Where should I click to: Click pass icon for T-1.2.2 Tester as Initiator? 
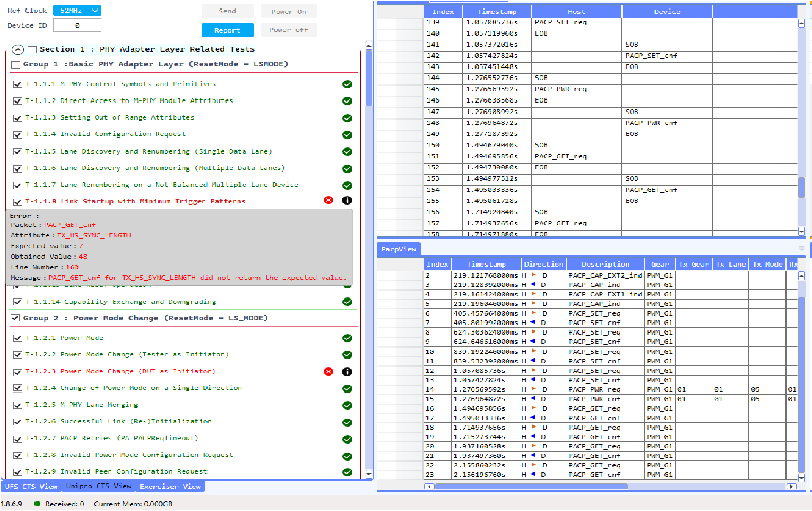[x=348, y=355]
